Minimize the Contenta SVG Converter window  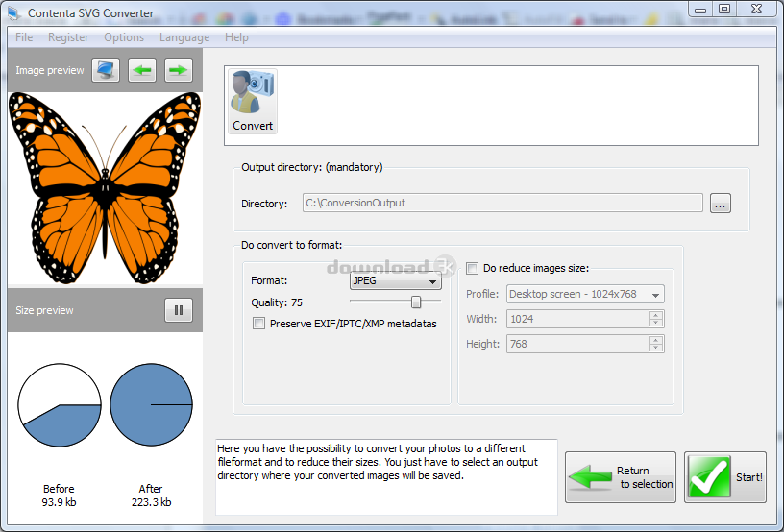coord(700,10)
